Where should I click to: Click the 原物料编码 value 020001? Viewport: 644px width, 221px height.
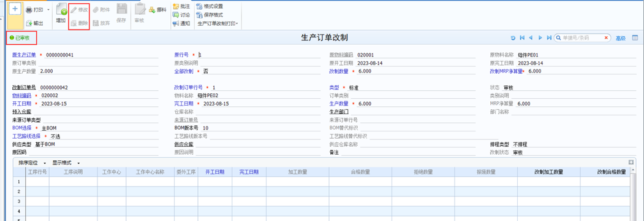366,55
